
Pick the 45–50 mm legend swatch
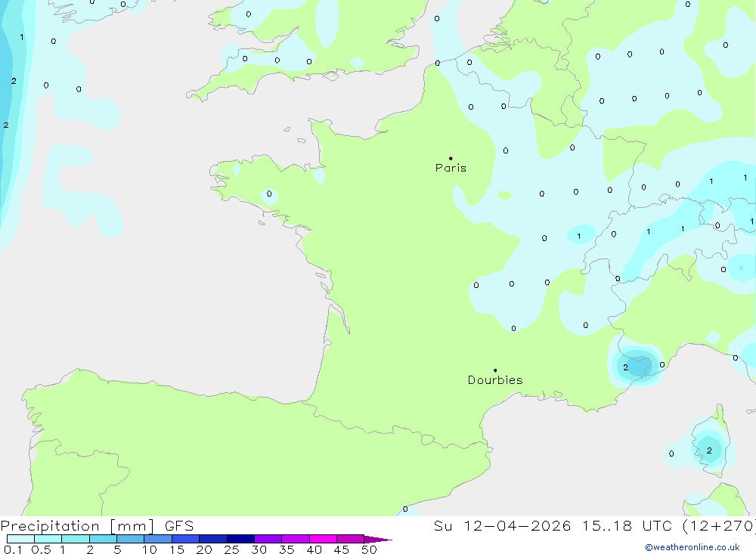click(x=351, y=539)
